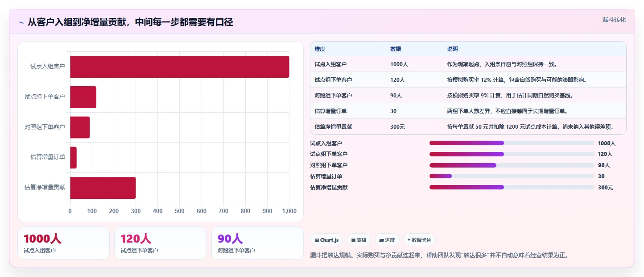Click the 估算增量订单 bar in the chart

pyautogui.click(x=73, y=158)
